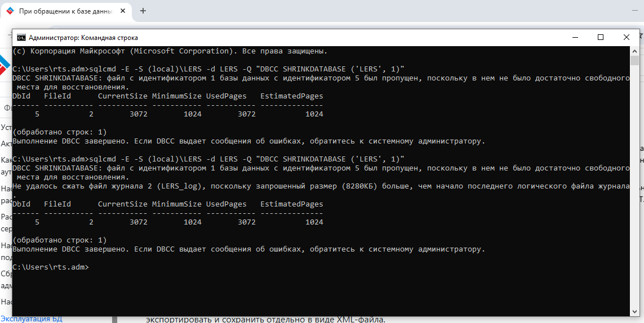The width and height of the screenshot is (644, 323).
Task: Click the favicon of the browser tab
Action: [x=10, y=11]
